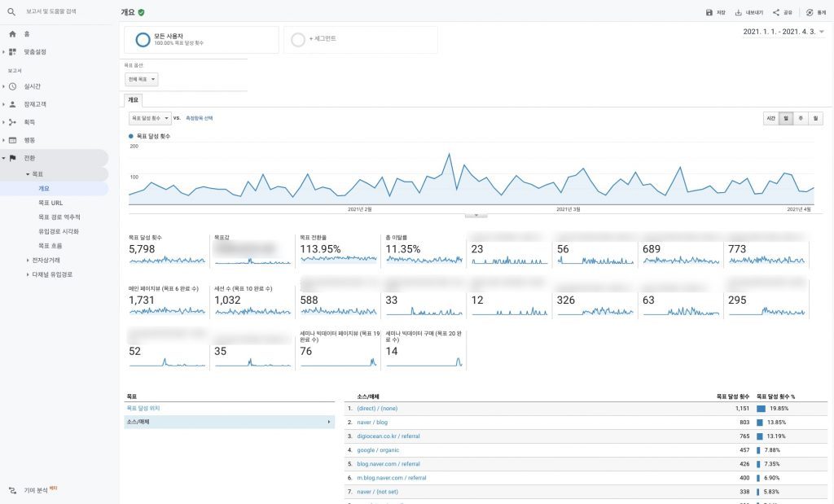
Task: Collapse chart using handle below graph
Action: pyautogui.click(x=476, y=215)
